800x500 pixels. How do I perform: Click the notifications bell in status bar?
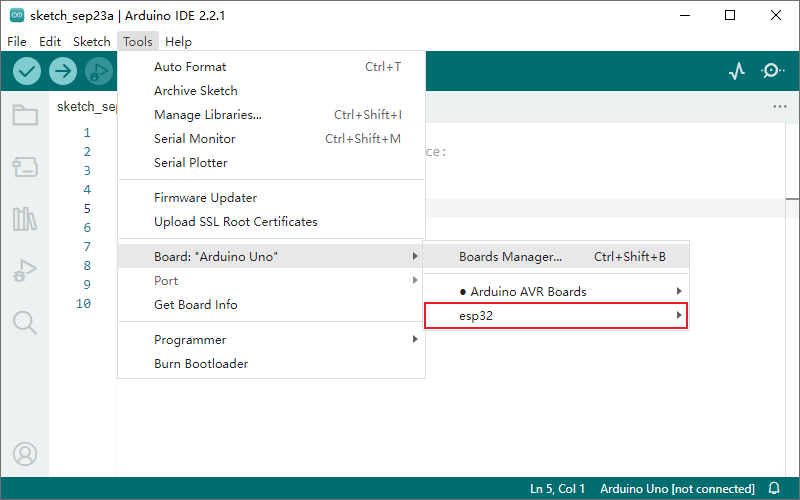[x=774, y=489]
